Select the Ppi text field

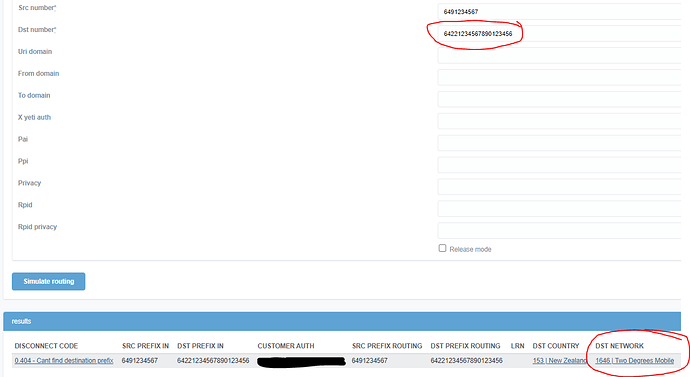pyautogui.click(x=559, y=165)
